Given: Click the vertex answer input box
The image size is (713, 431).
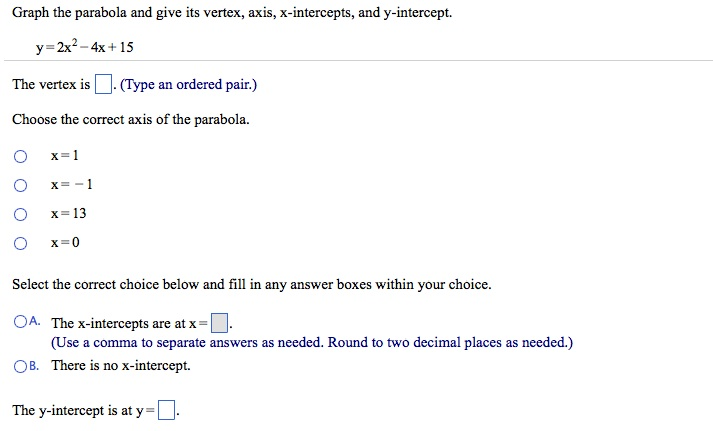Looking at the screenshot, I should tap(102, 85).
